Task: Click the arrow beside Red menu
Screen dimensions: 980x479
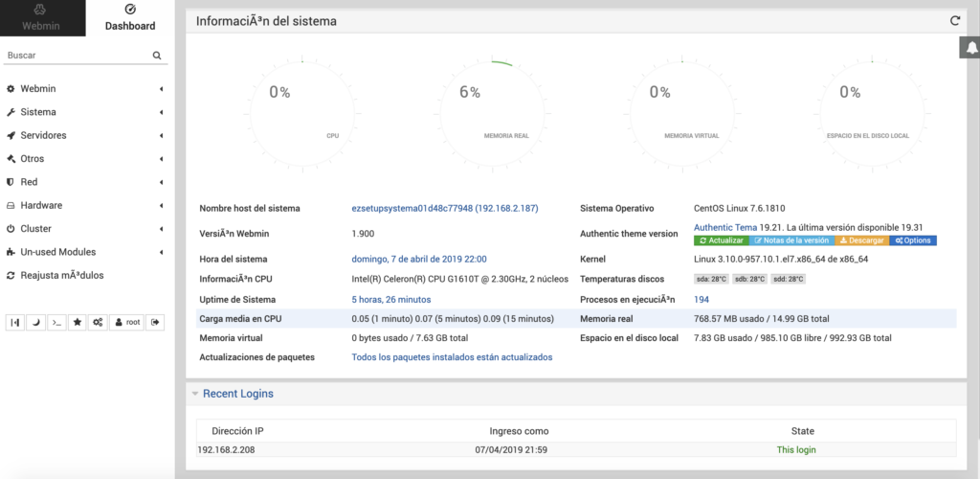Action: coord(161,182)
